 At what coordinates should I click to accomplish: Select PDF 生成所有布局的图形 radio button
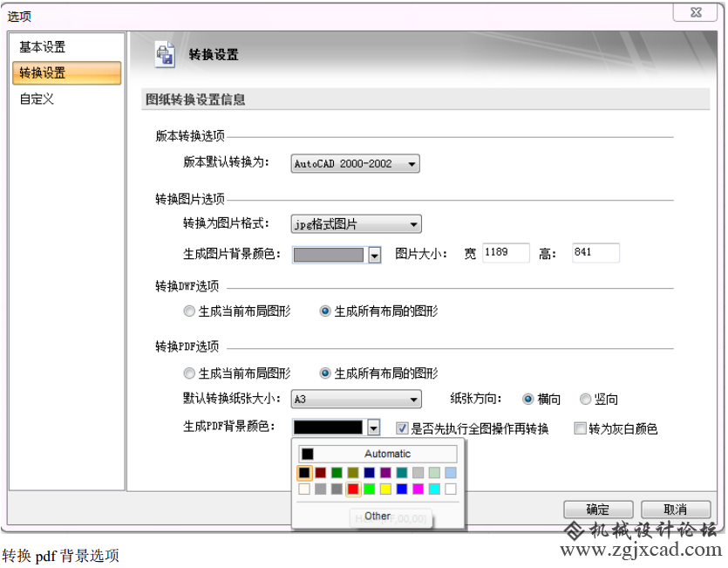(325, 373)
